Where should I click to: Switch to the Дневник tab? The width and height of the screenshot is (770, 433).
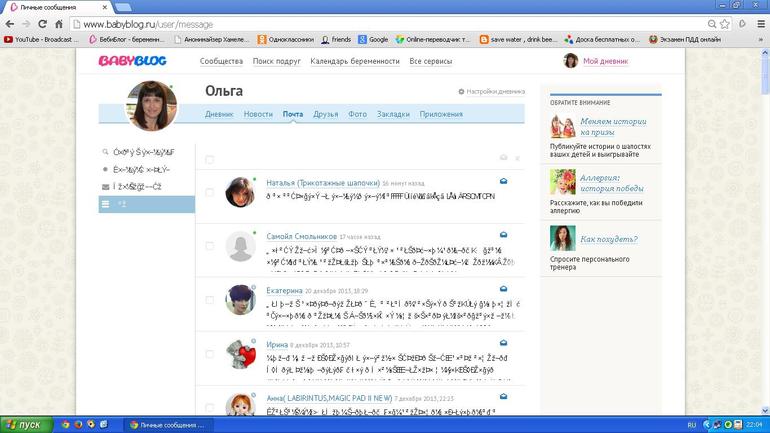(219, 114)
